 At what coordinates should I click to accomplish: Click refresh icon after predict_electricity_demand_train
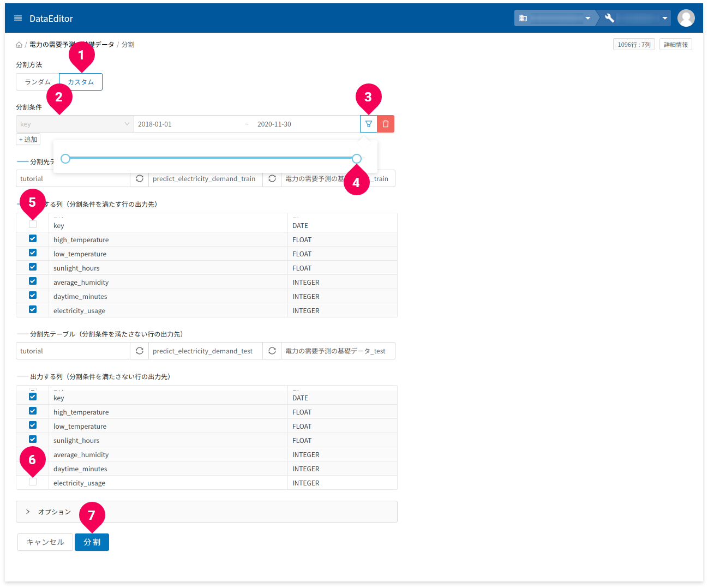(272, 178)
